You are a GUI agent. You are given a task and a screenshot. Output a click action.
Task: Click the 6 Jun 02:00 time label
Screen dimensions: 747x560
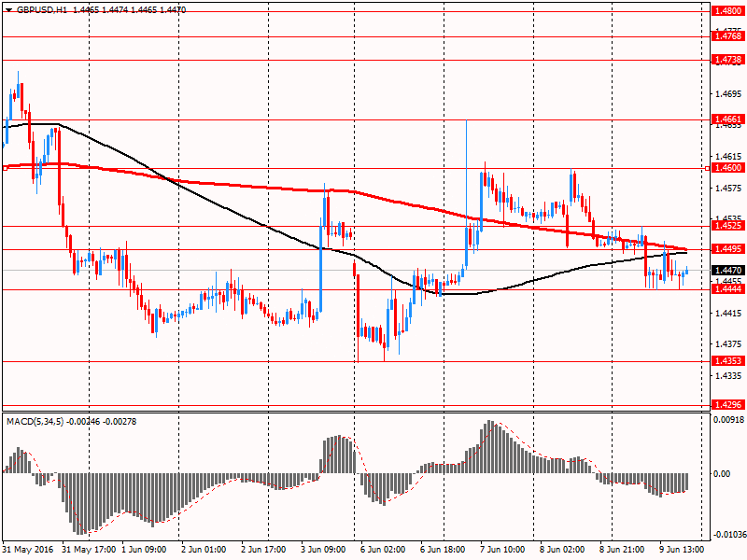(x=383, y=550)
